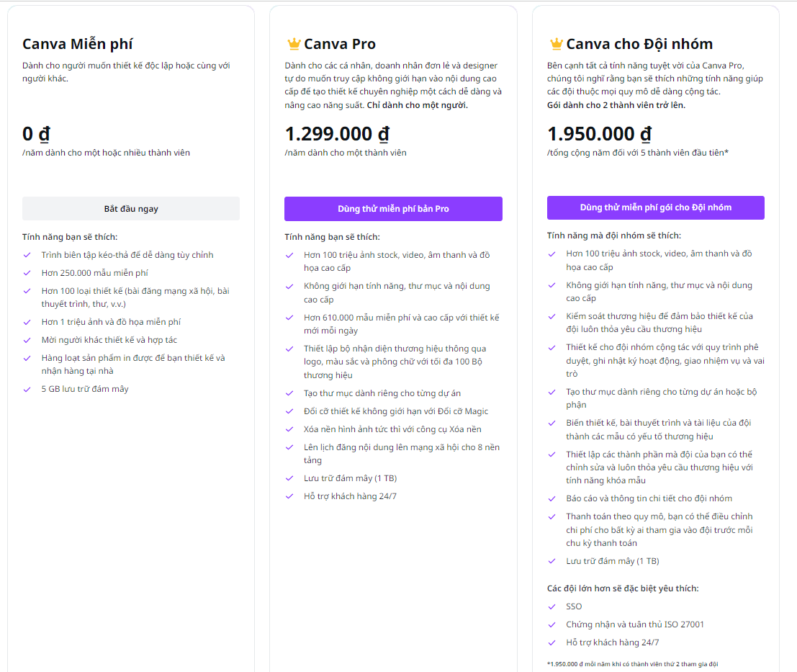Click the checkmark beside Xóa nền hình ảnh tức thì
797x672 pixels.
pos(289,429)
